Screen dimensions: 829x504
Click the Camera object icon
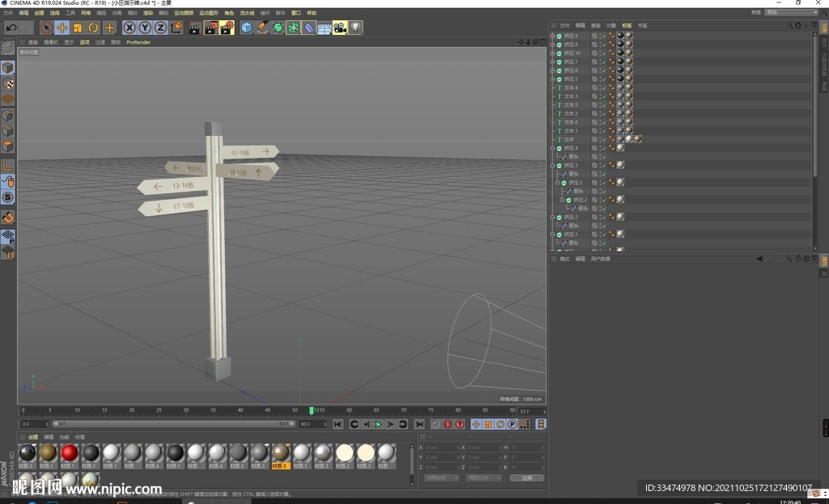click(x=339, y=28)
